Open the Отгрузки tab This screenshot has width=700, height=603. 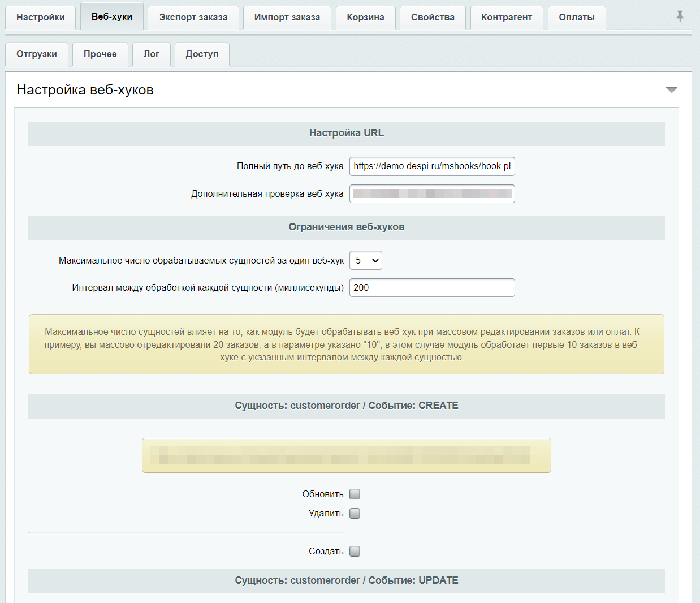37,54
